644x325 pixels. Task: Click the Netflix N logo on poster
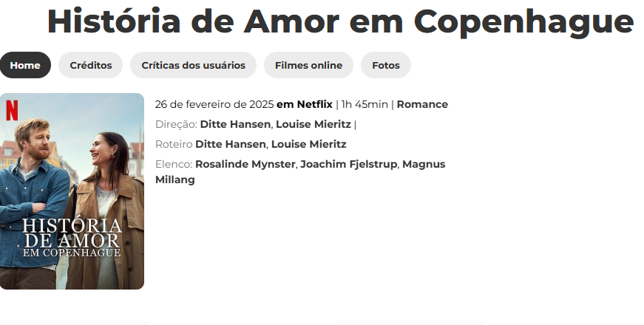tap(12, 110)
